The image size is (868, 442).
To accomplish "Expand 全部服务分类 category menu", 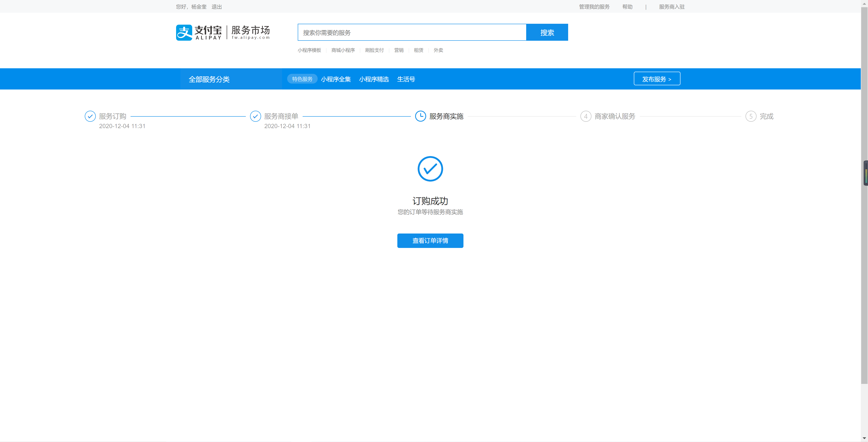I will 209,79.
